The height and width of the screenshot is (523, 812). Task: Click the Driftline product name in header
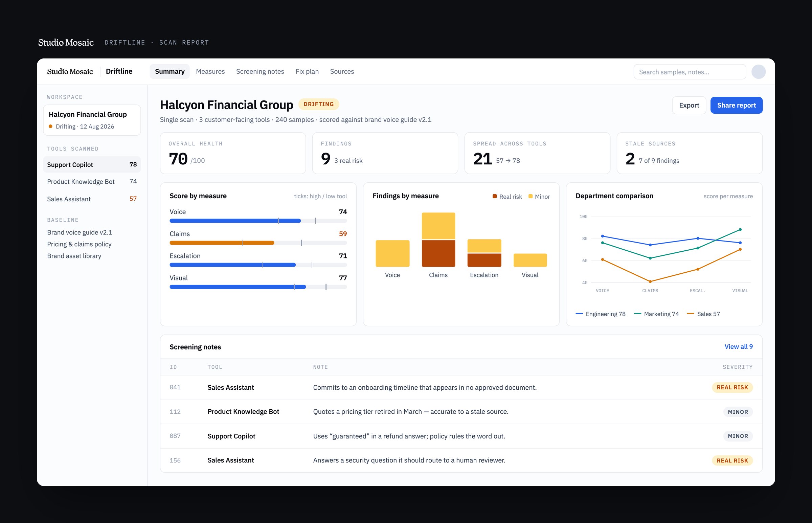119,71
